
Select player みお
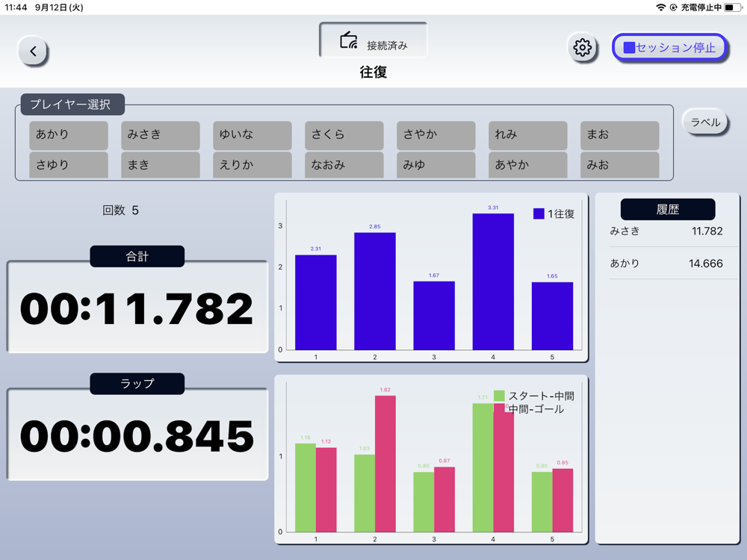(x=620, y=165)
